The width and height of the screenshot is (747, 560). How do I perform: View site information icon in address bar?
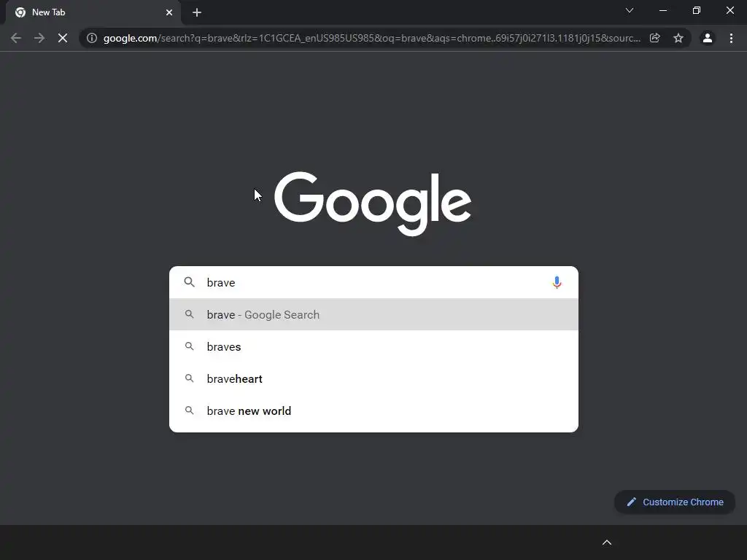click(92, 38)
